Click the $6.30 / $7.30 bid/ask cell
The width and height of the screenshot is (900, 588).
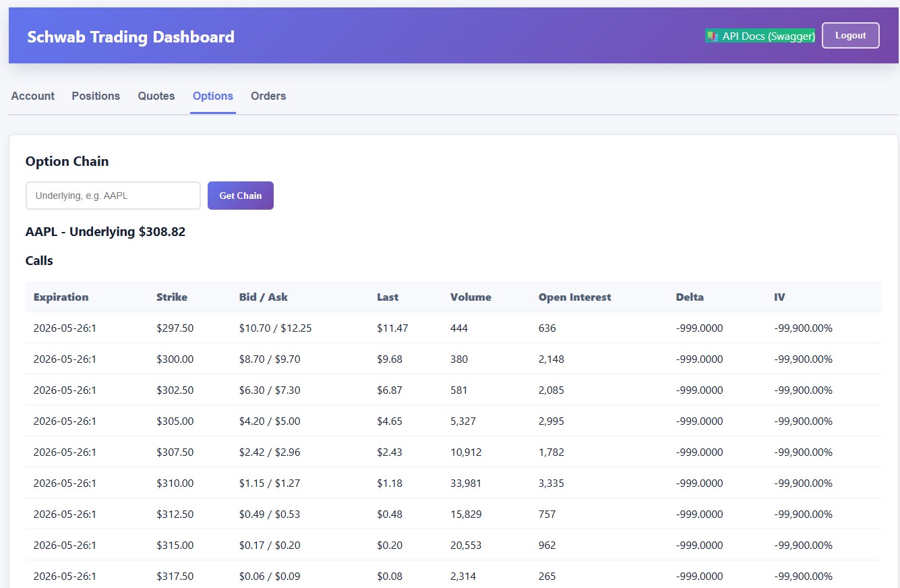point(270,390)
